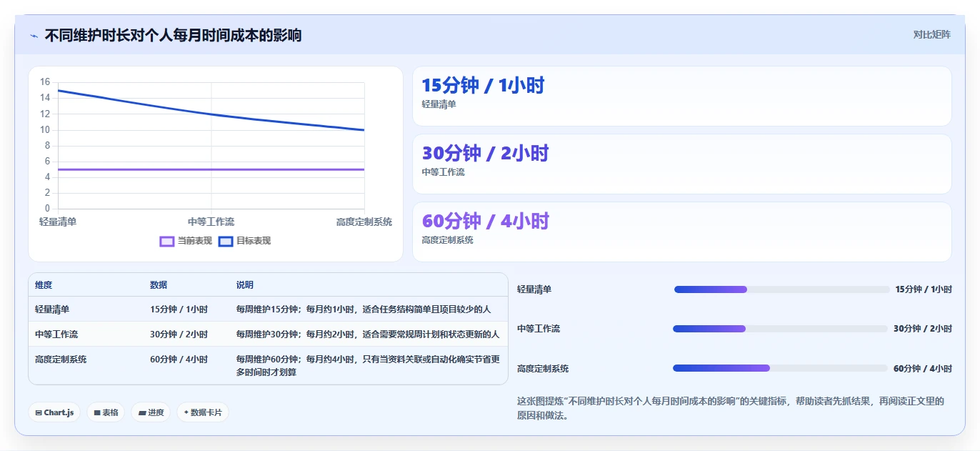980x451 pixels.
Task: Click the 表格 tag chip
Action: (x=106, y=412)
